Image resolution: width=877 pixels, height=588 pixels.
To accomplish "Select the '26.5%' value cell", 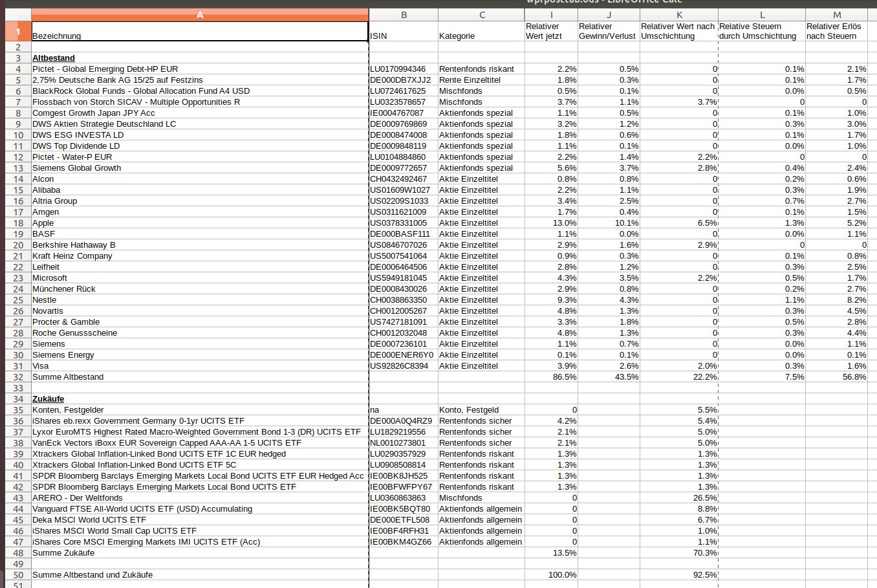I will coord(679,498).
